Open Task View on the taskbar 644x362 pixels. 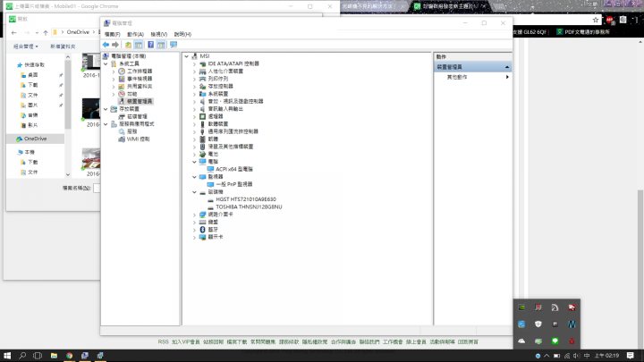pyautogui.click(x=38, y=356)
